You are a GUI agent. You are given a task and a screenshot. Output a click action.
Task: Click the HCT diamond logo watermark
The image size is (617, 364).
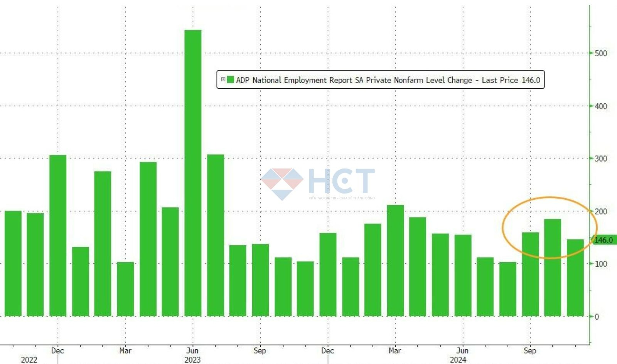[x=282, y=184]
